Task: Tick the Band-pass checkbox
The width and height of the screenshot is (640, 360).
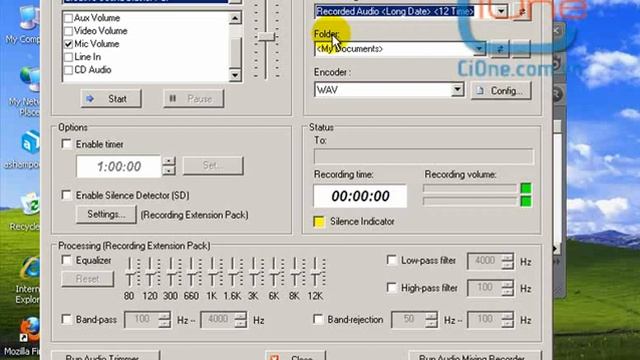Action: point(66,319)
